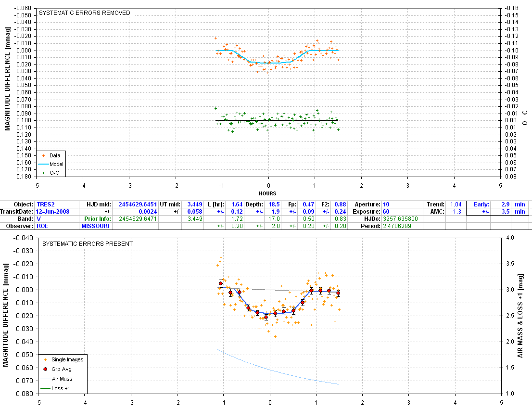Click the L [hr] value 1.64
The width and height of the screenshot is (532, 409).
[237, 204]
